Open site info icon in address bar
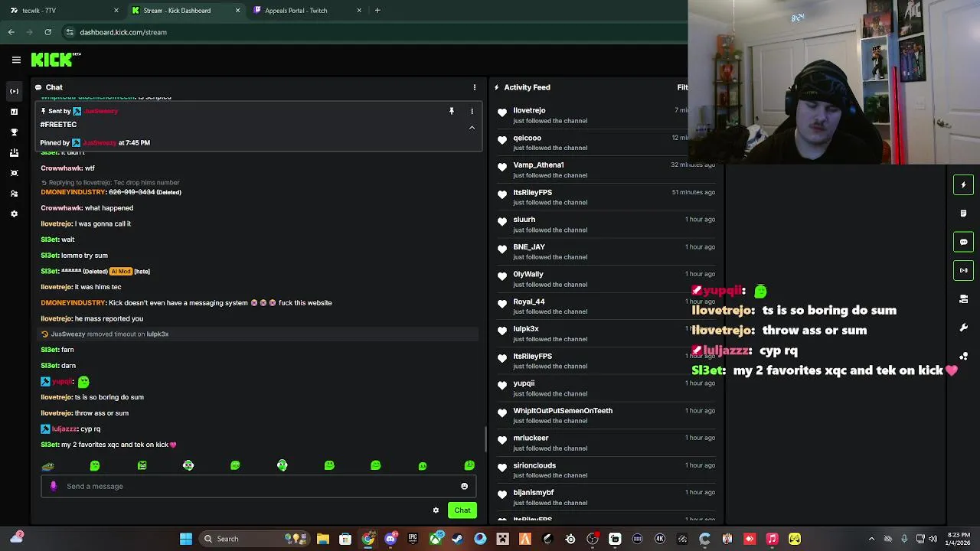 [70, 32]
